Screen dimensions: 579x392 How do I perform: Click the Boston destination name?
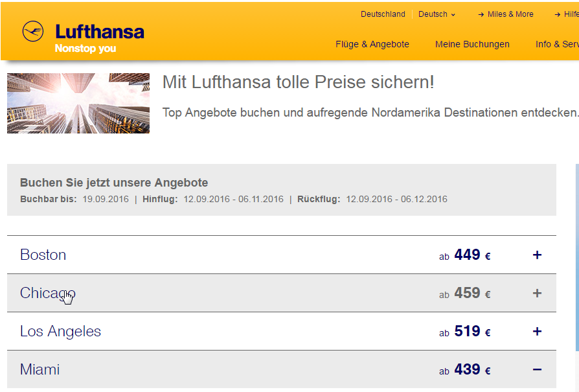[x=43, y=255]
